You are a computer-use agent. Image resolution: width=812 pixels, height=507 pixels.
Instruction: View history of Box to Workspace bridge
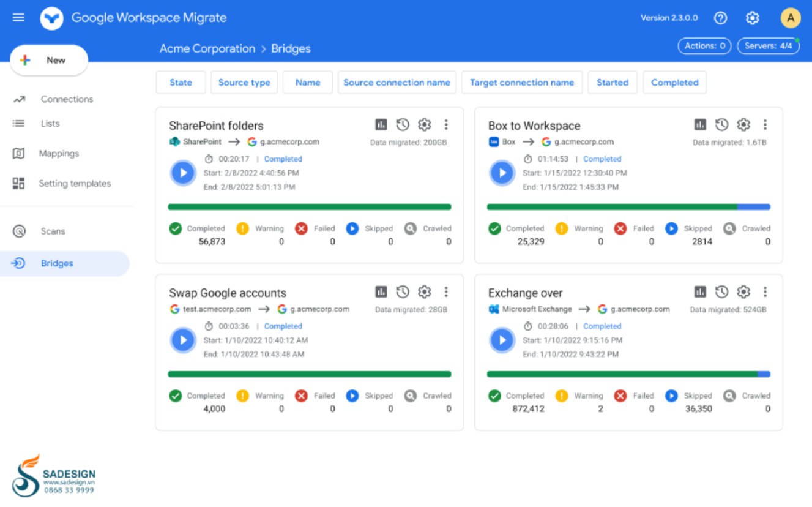(x=722, y=125)
